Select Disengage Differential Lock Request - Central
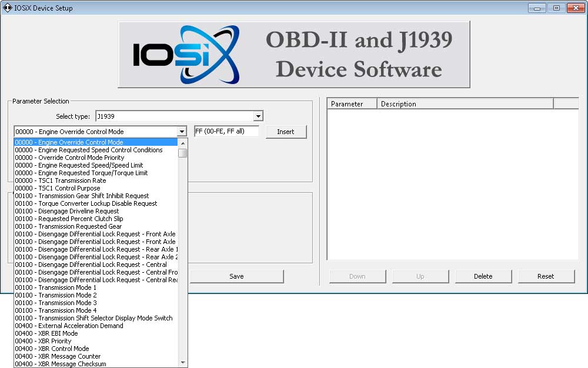Viewport: 588px width, 368px height. click(x=96, y=265)
